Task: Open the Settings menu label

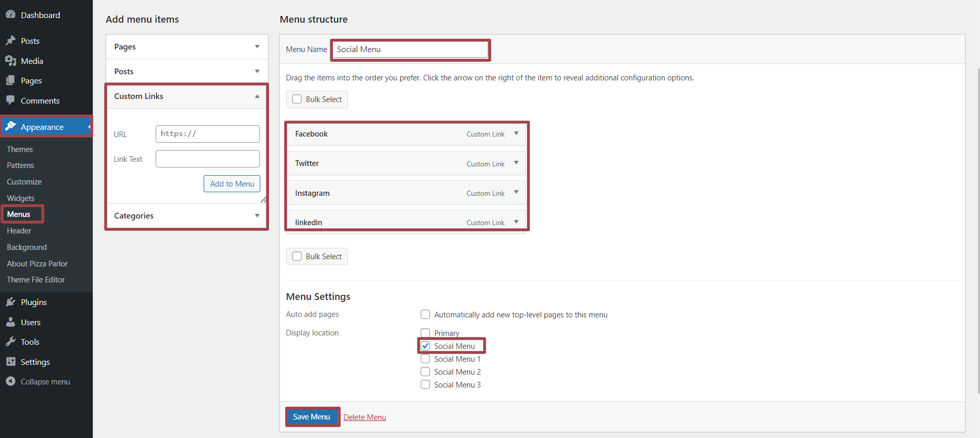Action: pyautogui.click(x=35, y=362)
